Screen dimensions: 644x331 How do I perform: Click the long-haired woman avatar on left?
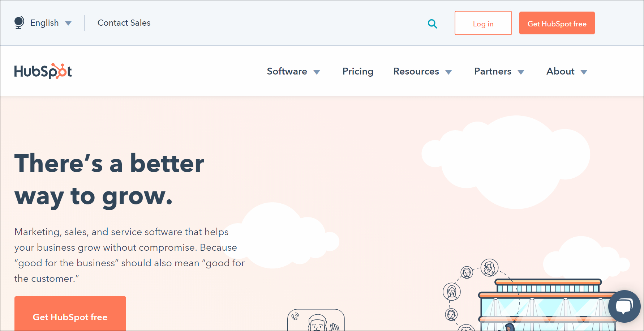451,292
